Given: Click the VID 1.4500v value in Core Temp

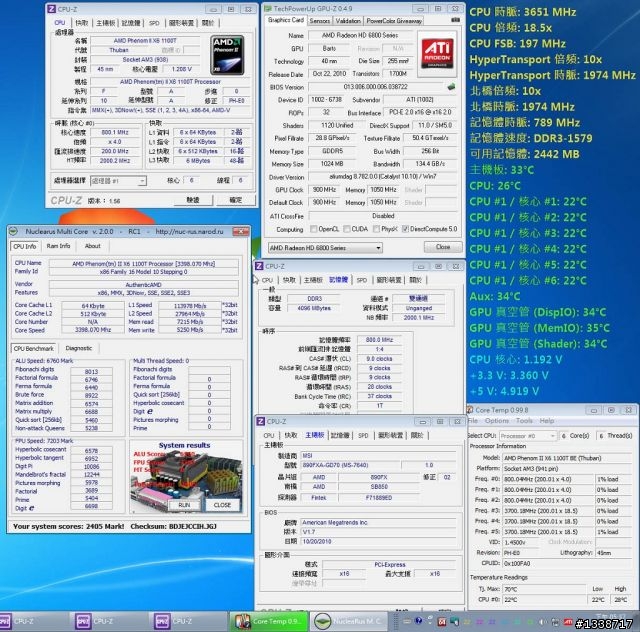Looking at the screenshot, I should point(522,543).
